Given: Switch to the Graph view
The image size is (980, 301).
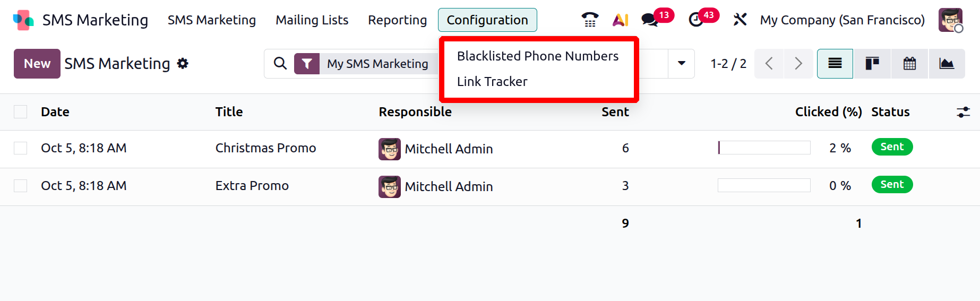Looking at the screenshot, I should pyautogui.click(x=947, y=64).
